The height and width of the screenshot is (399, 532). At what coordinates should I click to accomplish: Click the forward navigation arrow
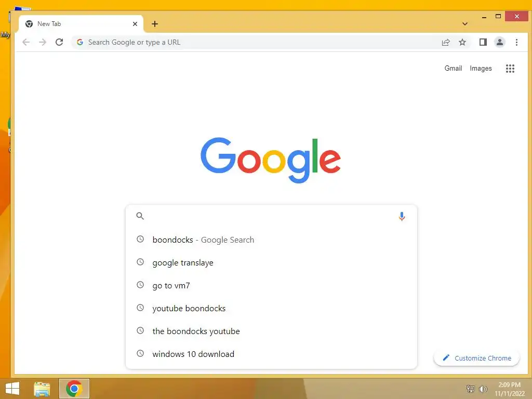[43, 42]
